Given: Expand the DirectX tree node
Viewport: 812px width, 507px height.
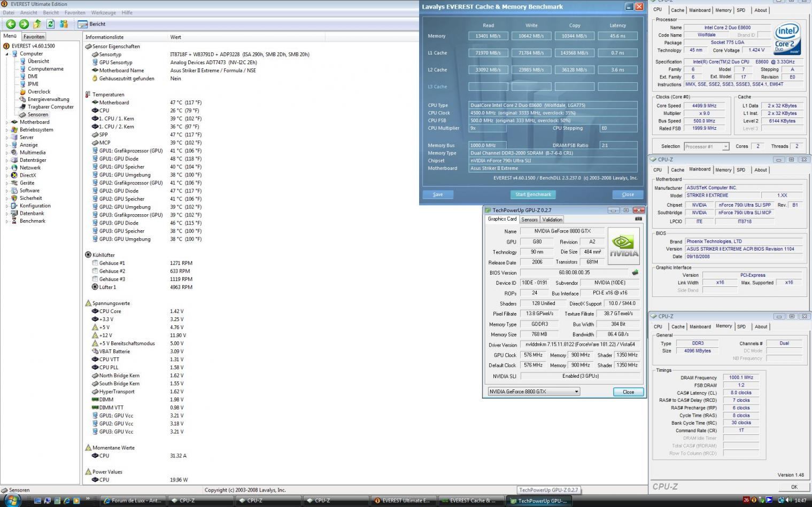Looking at the screenshot, I should [7, 175].
